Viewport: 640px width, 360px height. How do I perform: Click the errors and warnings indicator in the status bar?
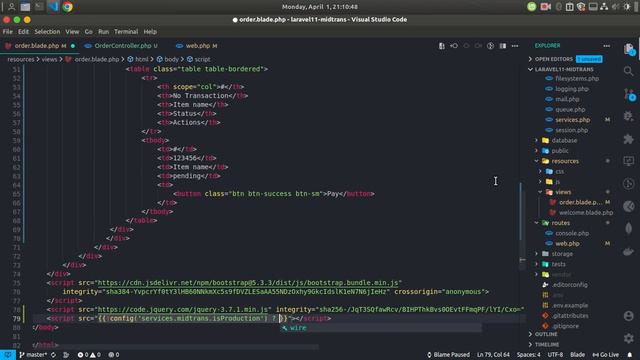pyautogui.click(x=89, y=355)
